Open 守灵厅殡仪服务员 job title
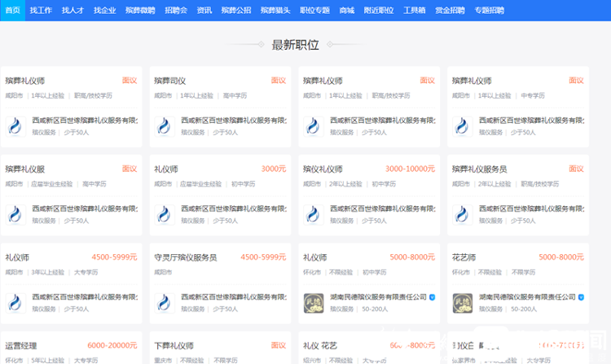Screen dimensions: 611x364 [x=186, y=257]
